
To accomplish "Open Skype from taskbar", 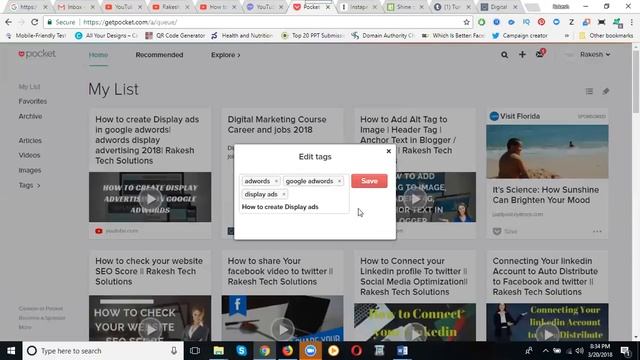I will click(241, 351).
